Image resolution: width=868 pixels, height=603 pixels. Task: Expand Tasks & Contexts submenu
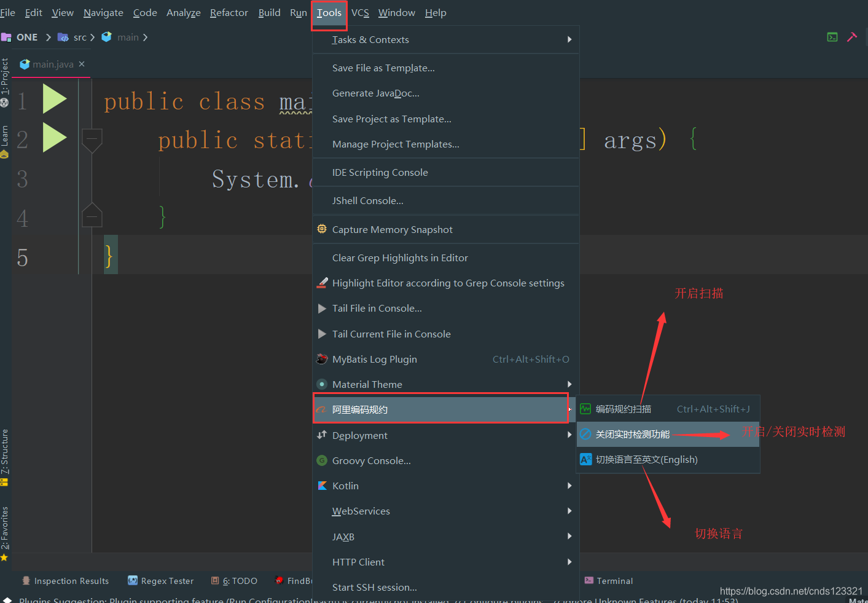pos(446,39)
